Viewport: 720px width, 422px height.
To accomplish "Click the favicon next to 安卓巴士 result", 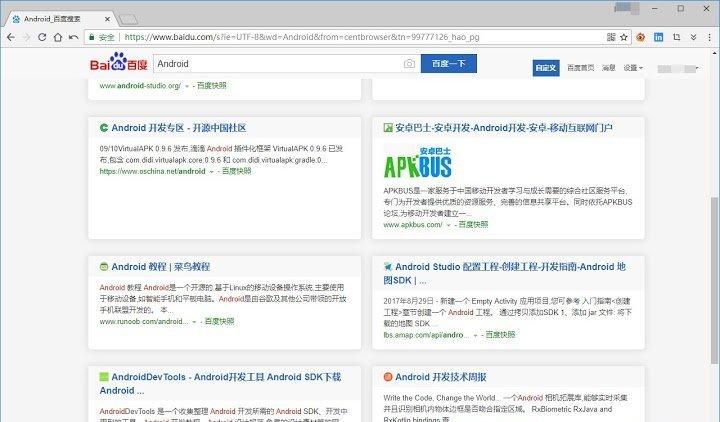I will 388,128.
